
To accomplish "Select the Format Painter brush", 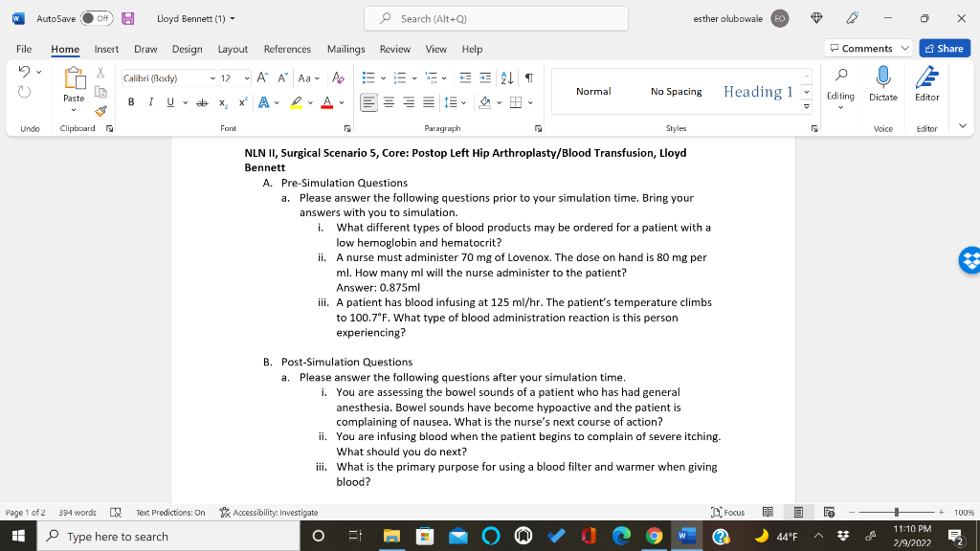I will pyautogui.click(x=100, y=111).
